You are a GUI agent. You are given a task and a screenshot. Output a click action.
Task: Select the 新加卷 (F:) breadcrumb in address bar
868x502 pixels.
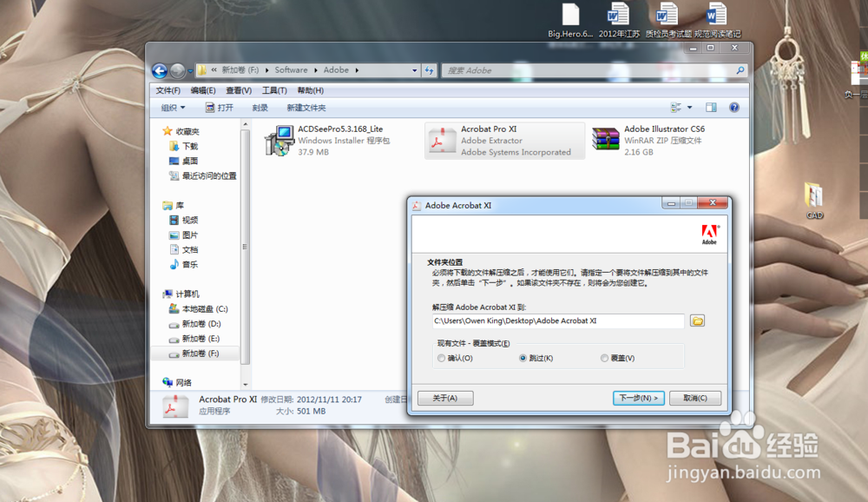pyautogui.click(x=240, y=69)
